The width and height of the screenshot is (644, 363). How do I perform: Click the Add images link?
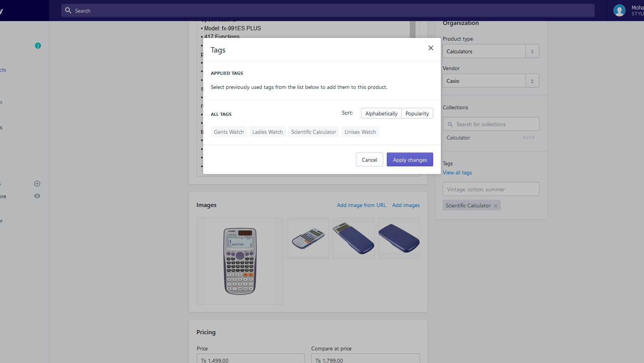click(406, 205)
